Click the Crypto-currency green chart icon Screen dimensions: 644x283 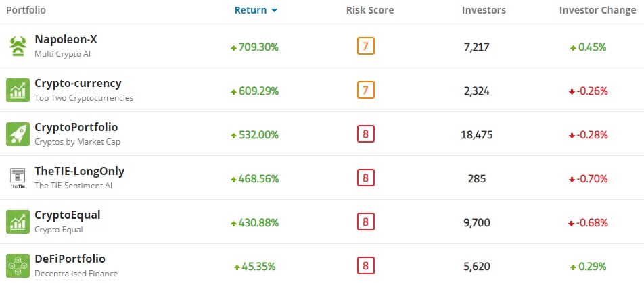(x=17, y=90)
